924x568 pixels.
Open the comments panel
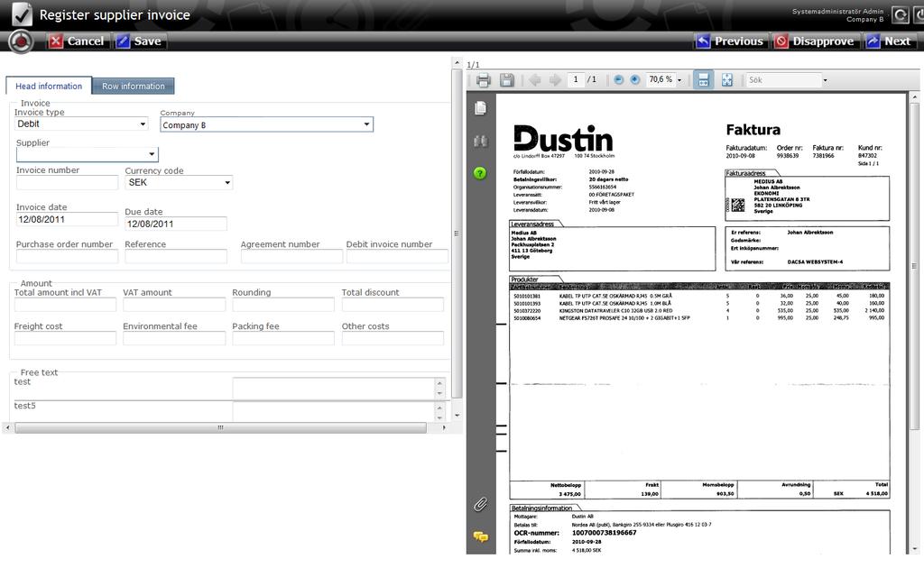coord(481,536)
